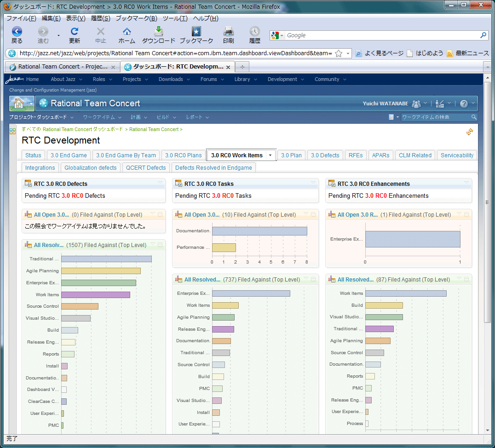Open the ワークアイテム dropdown menu
The width and height of the screenshot is (495, 448).
(102, 117)
